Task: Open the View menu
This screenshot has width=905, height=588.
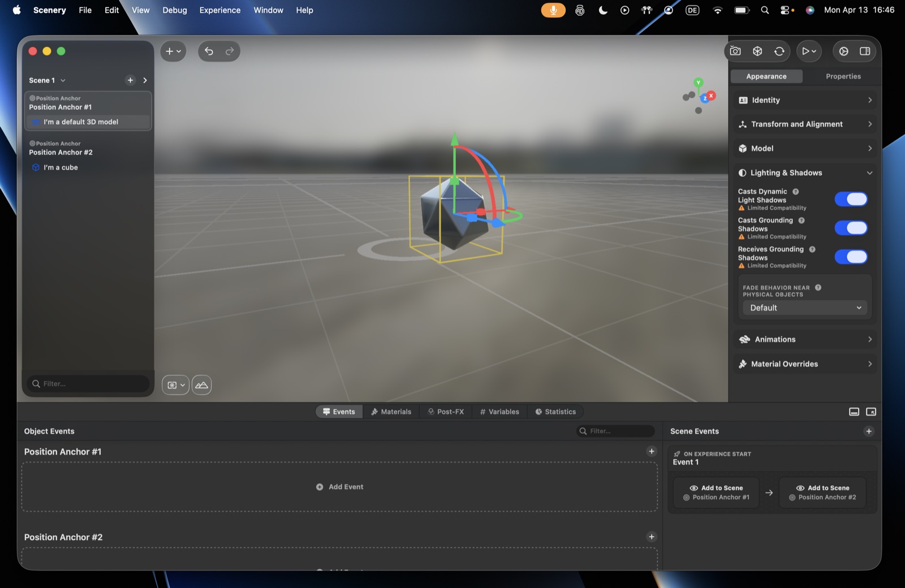Action: point(141,10)
